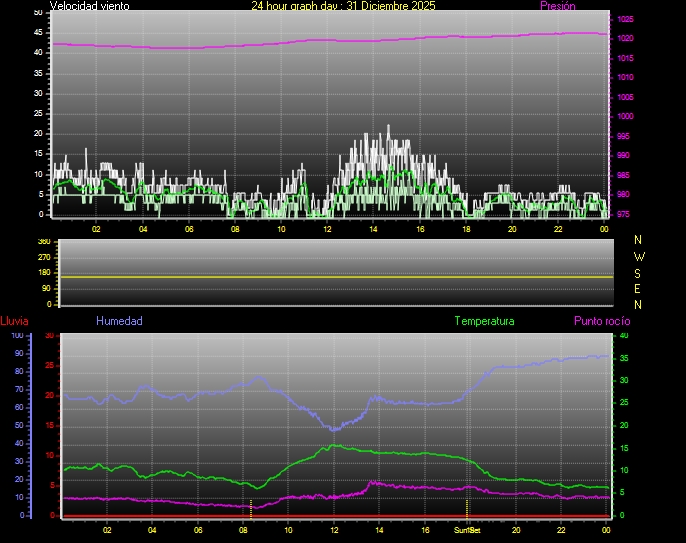686x543 pixels.
Task: Click the yellow wind direction line
Action: (335, 276)
